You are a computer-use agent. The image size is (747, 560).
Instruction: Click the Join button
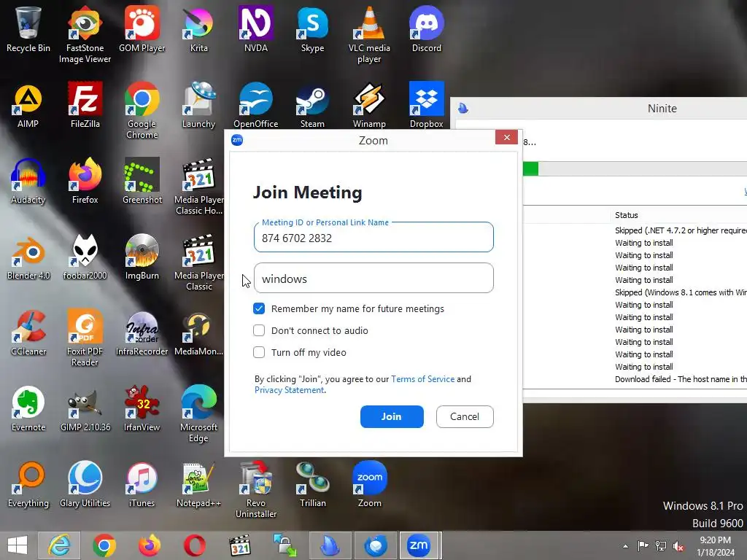pyautogui.click(x=392, y=416)
